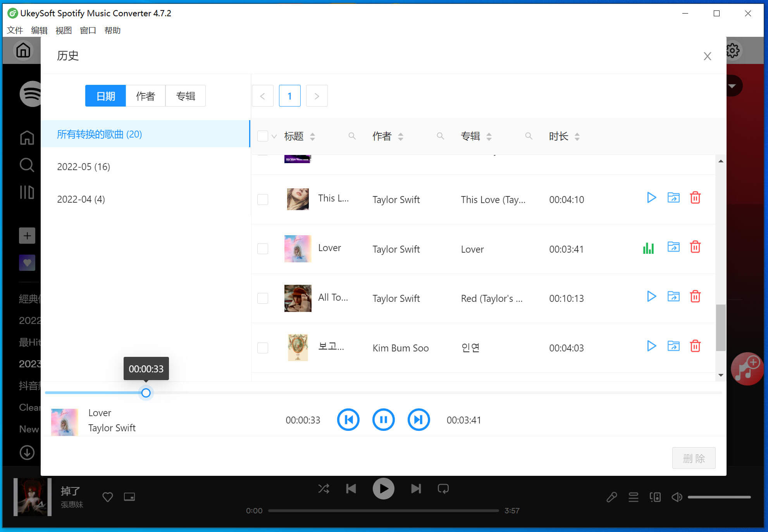768x532 pixels.
Task: Open settings gear icon
Action: pyautogui.click(x=733, y=50)
